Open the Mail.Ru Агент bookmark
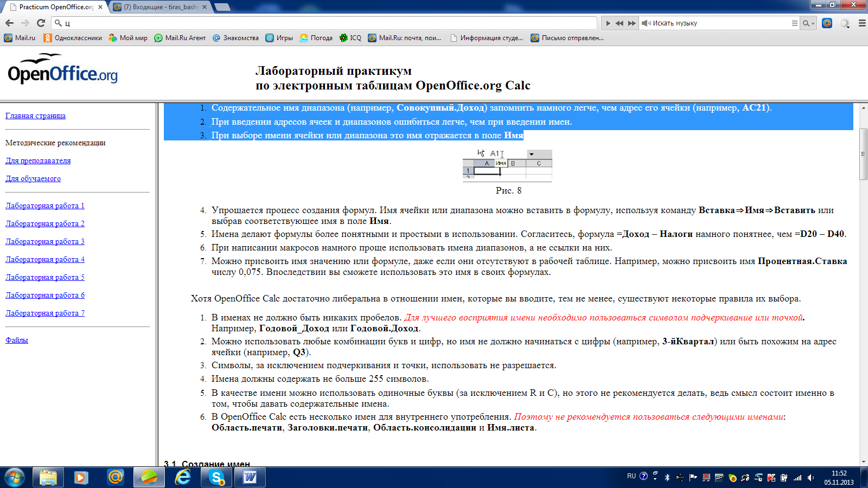This screenshot has height=488, width=868. click(x=180, y=38)
